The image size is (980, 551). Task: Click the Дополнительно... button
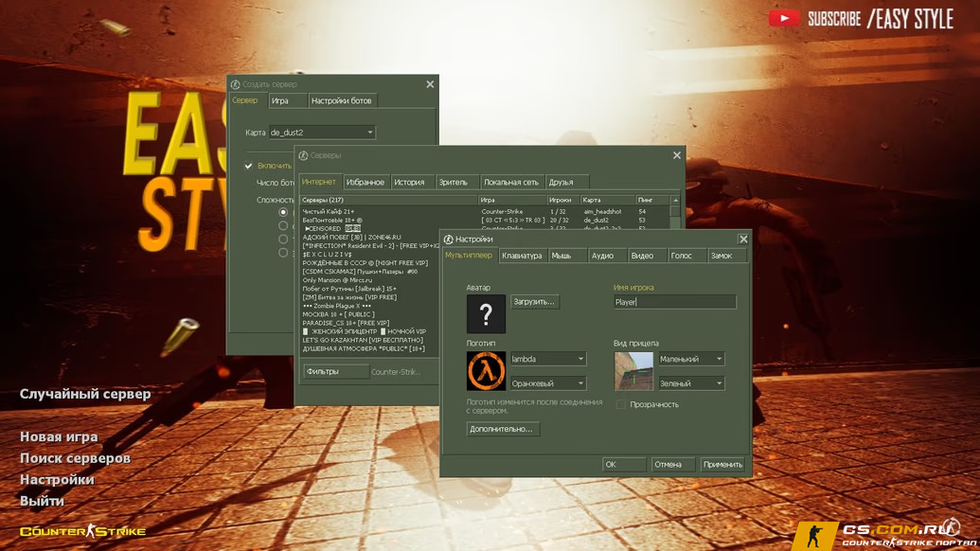[x=503, y=429]
